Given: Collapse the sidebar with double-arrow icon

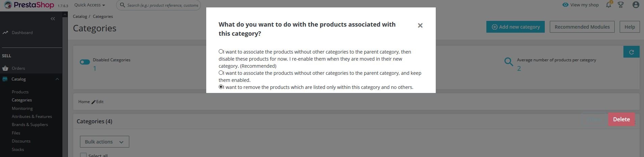Looking at the screenshot, I should [x=53, y=19].
